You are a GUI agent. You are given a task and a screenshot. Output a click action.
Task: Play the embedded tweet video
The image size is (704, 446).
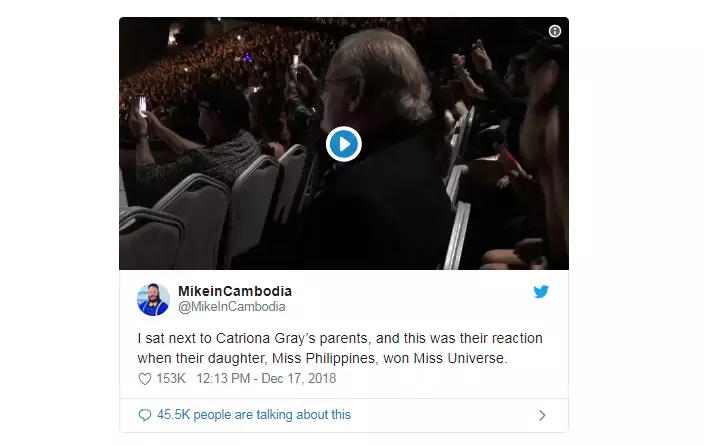coord(343,144)
